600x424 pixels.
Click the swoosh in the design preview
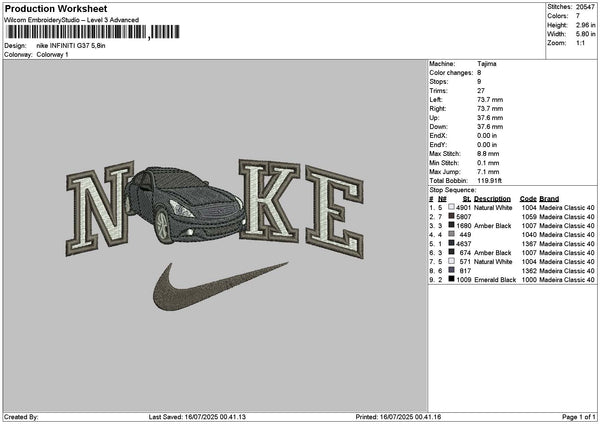(x=220, y=286)
